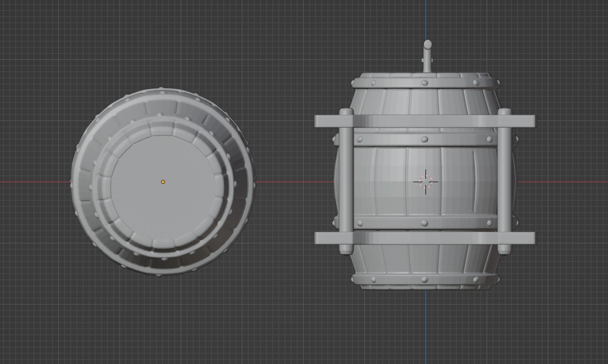Viewport: 608px width, 364px height.
Task: Select the bottom metal hoop of the side-view barrel
Action: pyautogui.click(x=425, y=279)
